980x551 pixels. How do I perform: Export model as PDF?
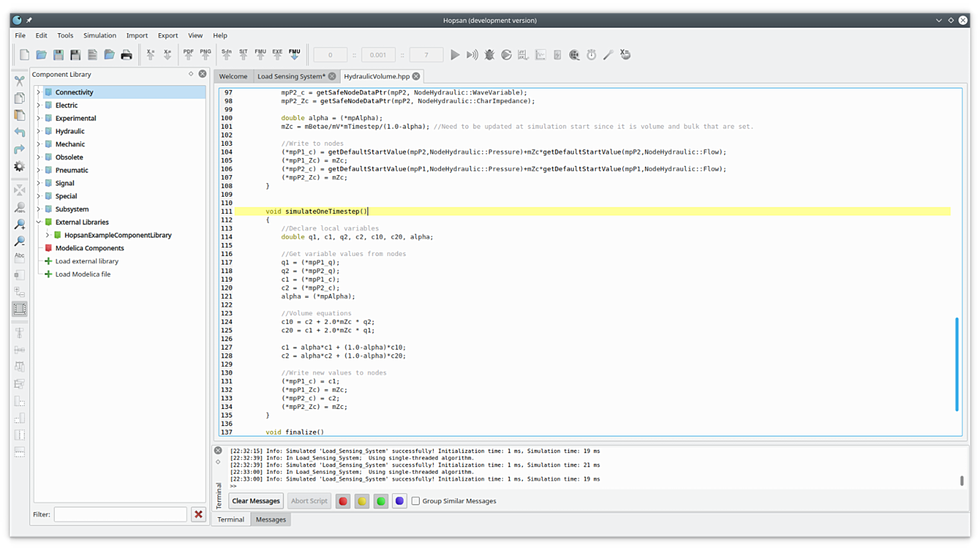click(188, 55)
